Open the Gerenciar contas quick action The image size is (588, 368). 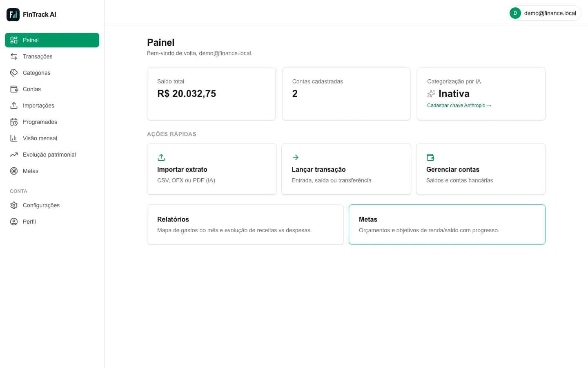tap(481, 169)
